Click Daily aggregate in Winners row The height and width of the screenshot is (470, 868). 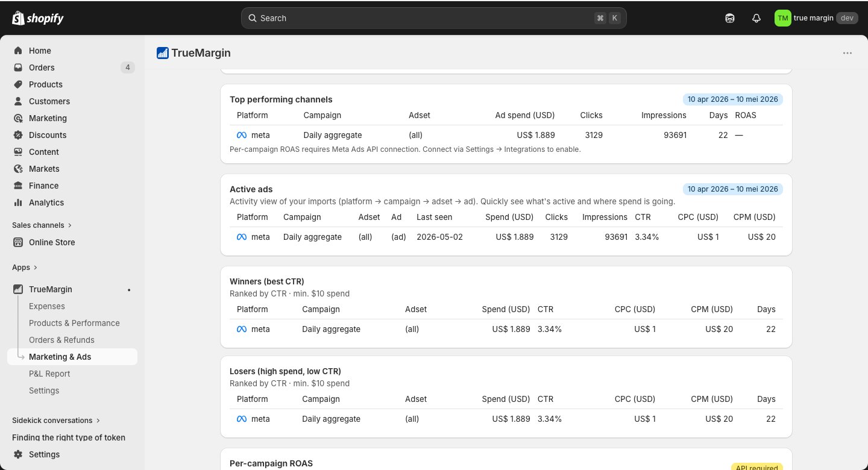point(332,329)
